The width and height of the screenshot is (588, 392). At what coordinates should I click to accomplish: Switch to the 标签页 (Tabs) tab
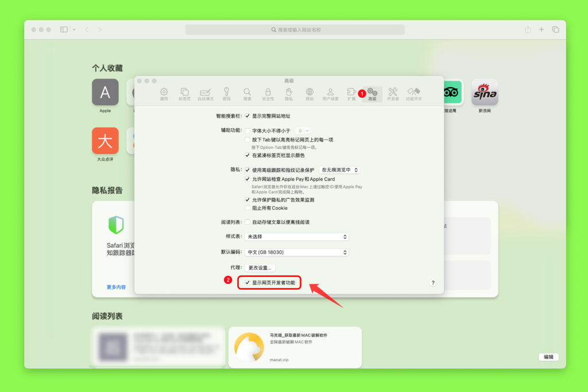(x=185, y=94)
